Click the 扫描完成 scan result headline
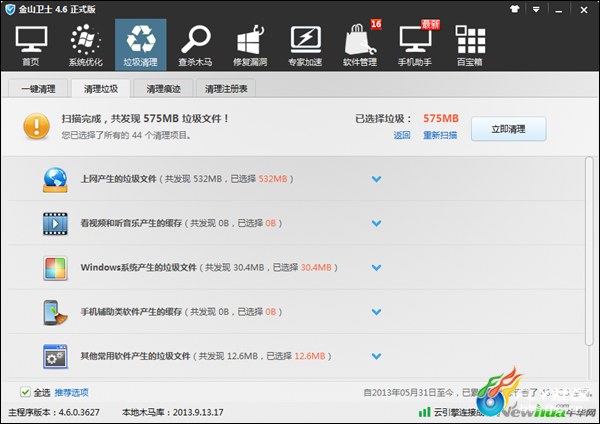The image size is (600, 424). tap(145, 119)
